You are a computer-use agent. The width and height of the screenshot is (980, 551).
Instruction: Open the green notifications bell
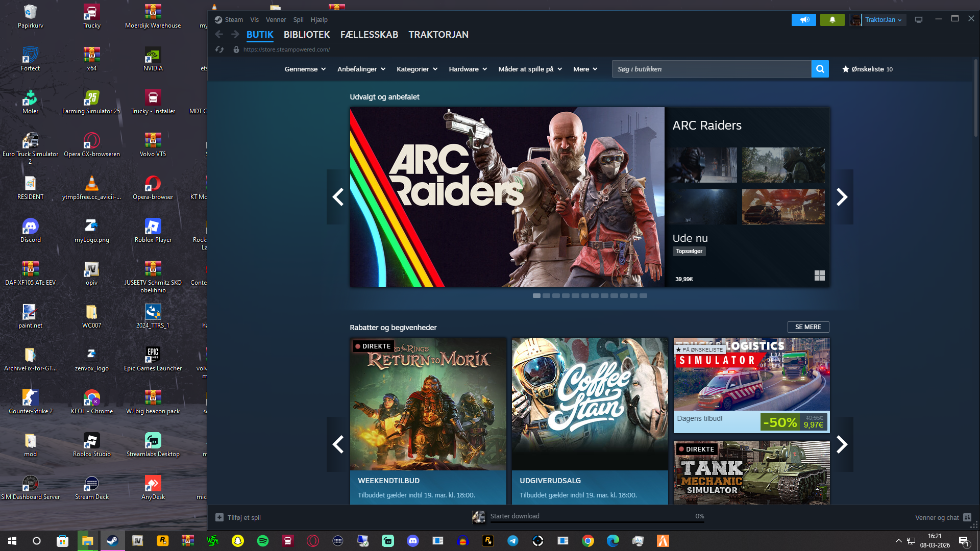pos(832,20)
